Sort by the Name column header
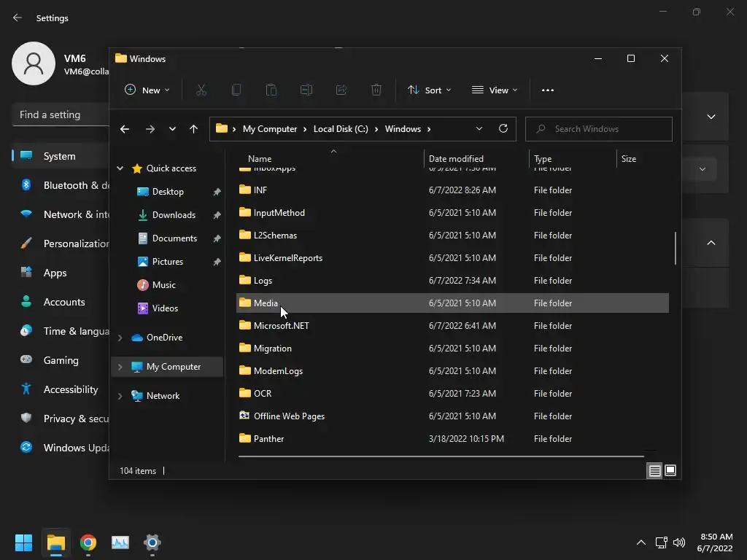Screen dimensions: 747x560 click(x=260, y=158)
